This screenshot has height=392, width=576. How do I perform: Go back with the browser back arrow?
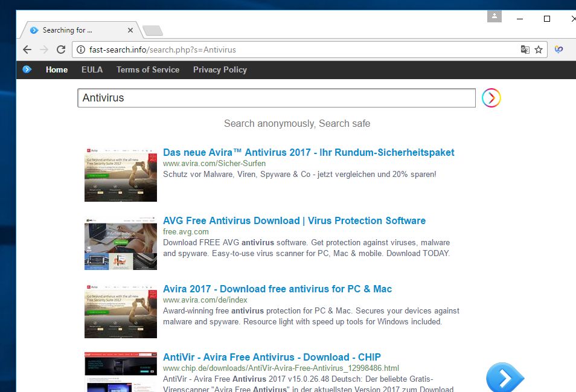click(x=27, y=50)
